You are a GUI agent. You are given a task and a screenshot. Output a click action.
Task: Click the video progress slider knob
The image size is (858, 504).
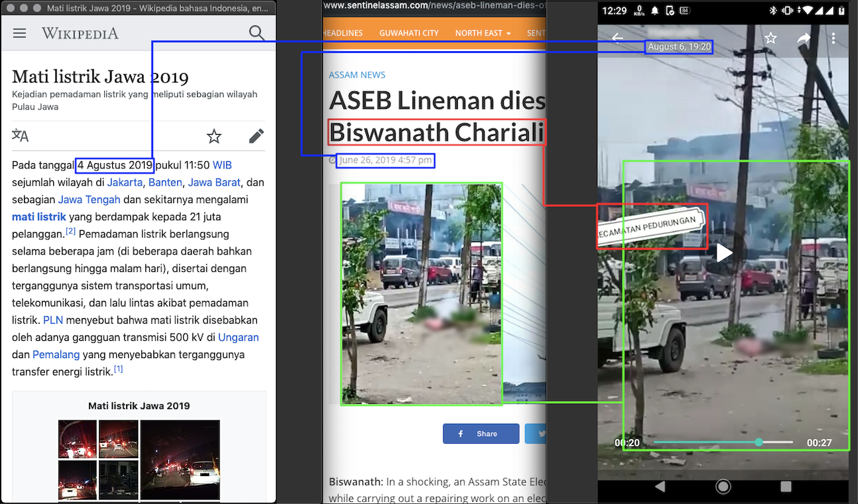(x=758, y=442)
